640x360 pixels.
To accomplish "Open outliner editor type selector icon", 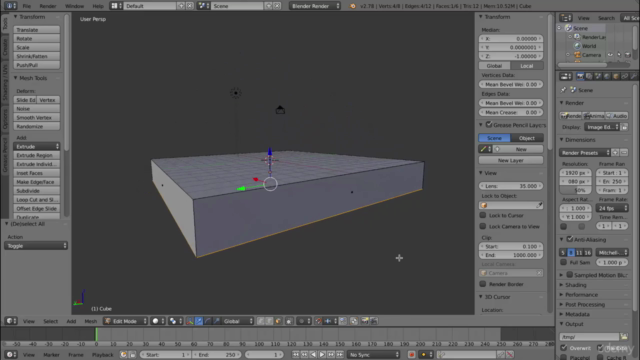I will click(x=566, y=18).
